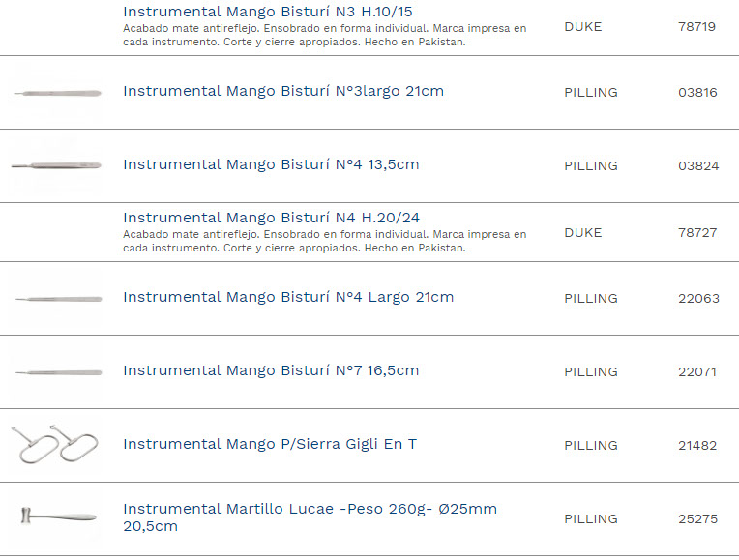Open Instrumental Mango Bisturí Nº7 16,5cm

coord(271,370)
